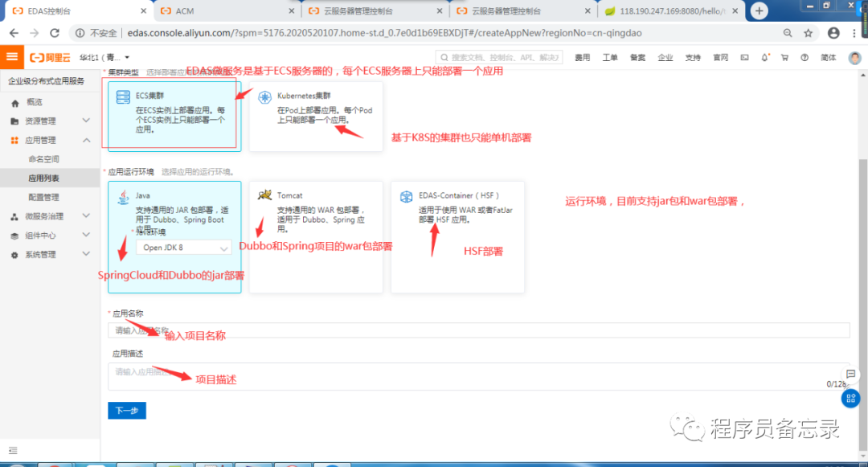The image size is (868, 467).
Task: Click the 应用描述 text area
Action: (479, 376)
